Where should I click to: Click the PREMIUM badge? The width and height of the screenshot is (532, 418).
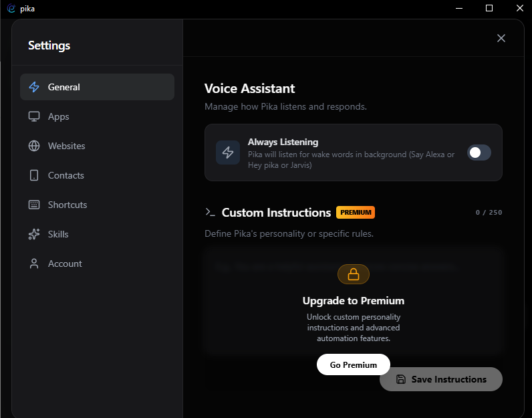(x=356, y=212)
